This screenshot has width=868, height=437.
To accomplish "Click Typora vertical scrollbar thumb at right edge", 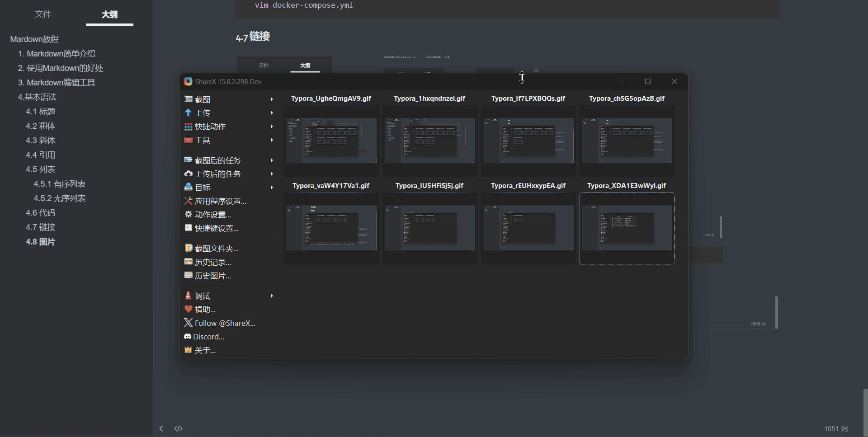I will tap(865, 412).
